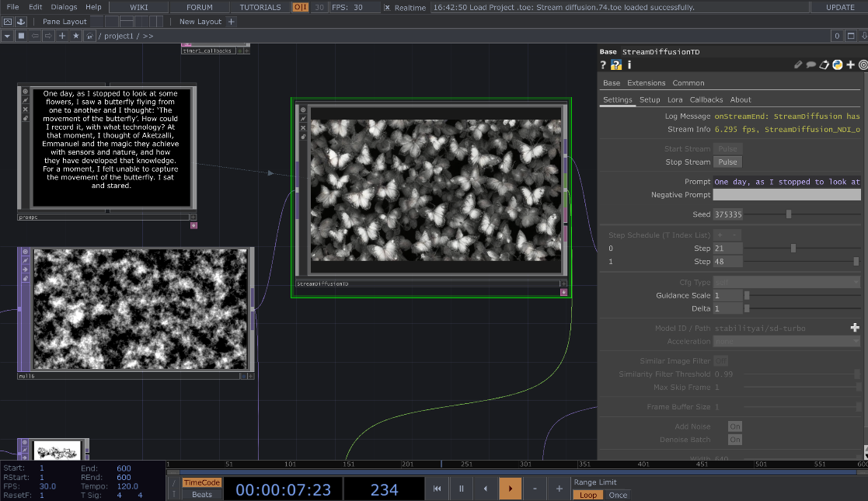Click the Seed slider handle
This screenshot has height=501, width=868.
coord(789,214)
